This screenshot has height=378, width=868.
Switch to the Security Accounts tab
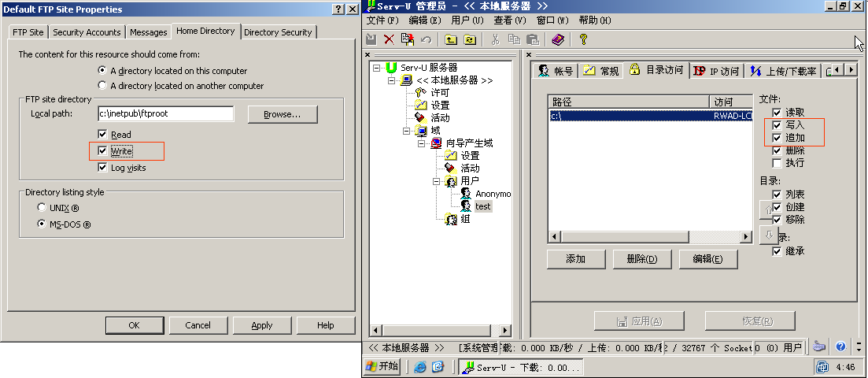[87, 32]
